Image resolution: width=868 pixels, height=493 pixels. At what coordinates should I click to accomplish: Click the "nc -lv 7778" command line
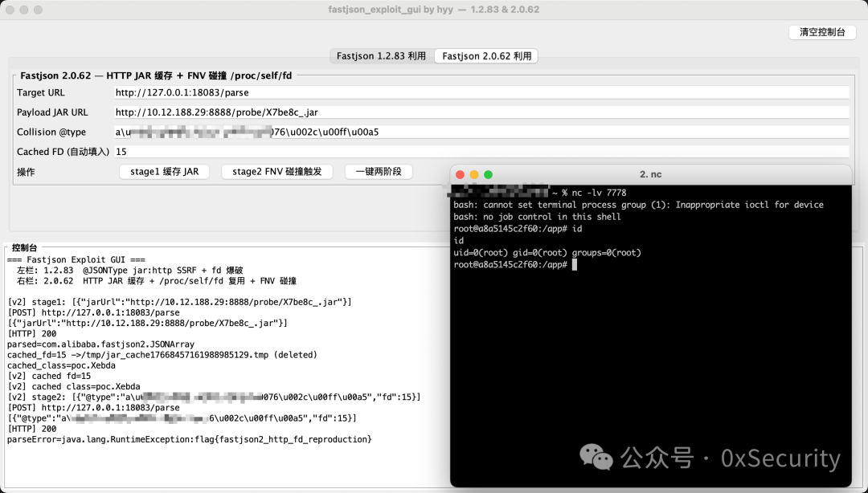(599, 193)
